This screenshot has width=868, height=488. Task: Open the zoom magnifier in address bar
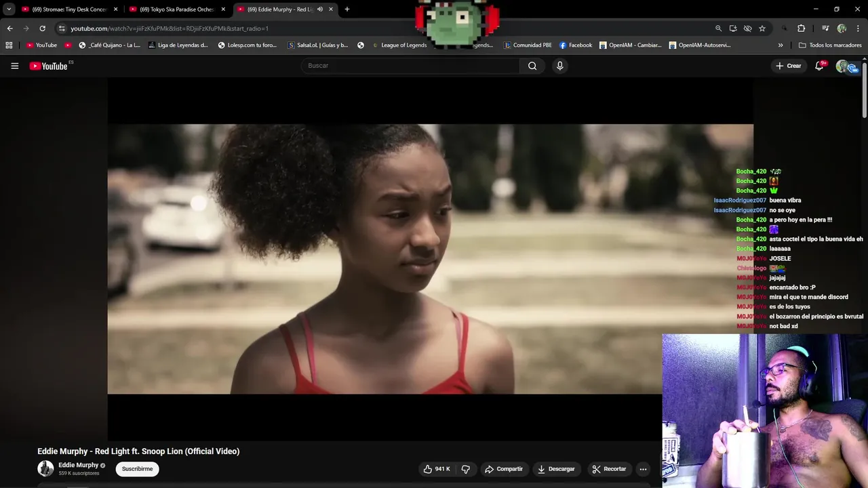pos(718,28)
